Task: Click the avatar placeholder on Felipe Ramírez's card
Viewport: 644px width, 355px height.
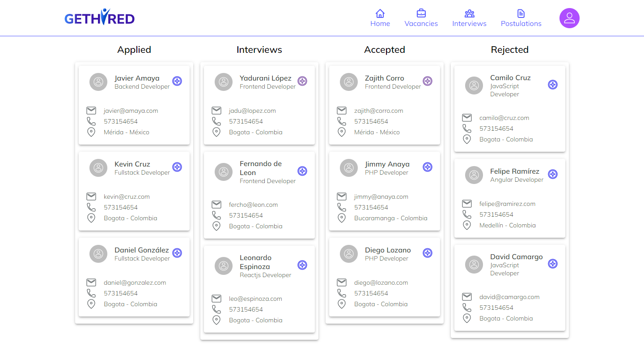Action: 474,175
